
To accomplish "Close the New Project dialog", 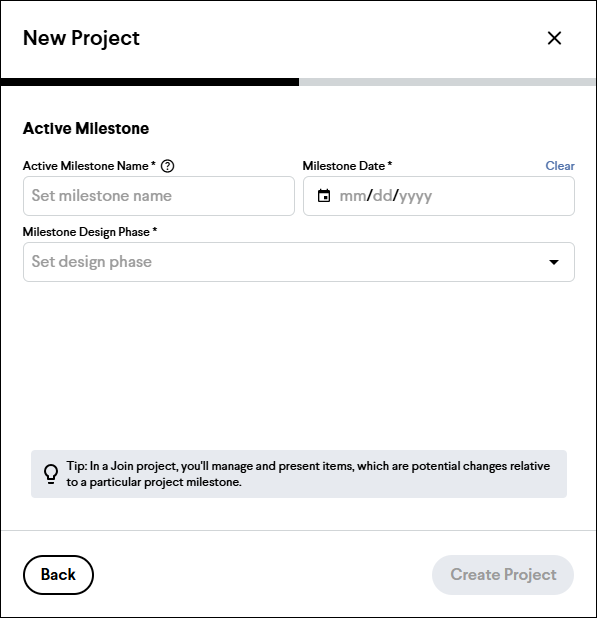I will point(554,38).
